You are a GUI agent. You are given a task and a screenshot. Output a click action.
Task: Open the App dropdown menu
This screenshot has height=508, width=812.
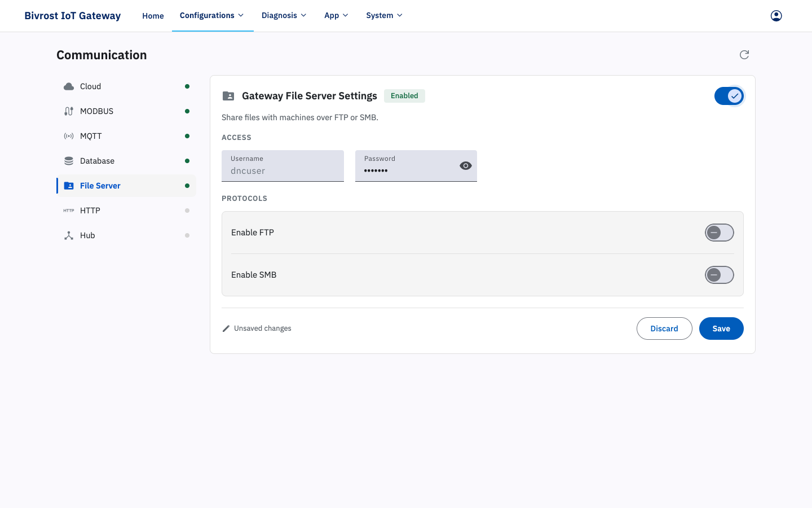[x=337, y=16]
